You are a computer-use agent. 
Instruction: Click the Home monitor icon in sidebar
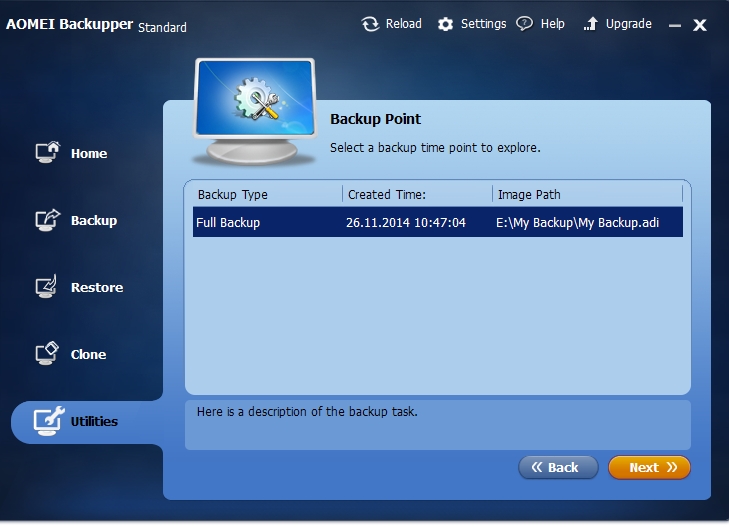(x=47, y=152)
